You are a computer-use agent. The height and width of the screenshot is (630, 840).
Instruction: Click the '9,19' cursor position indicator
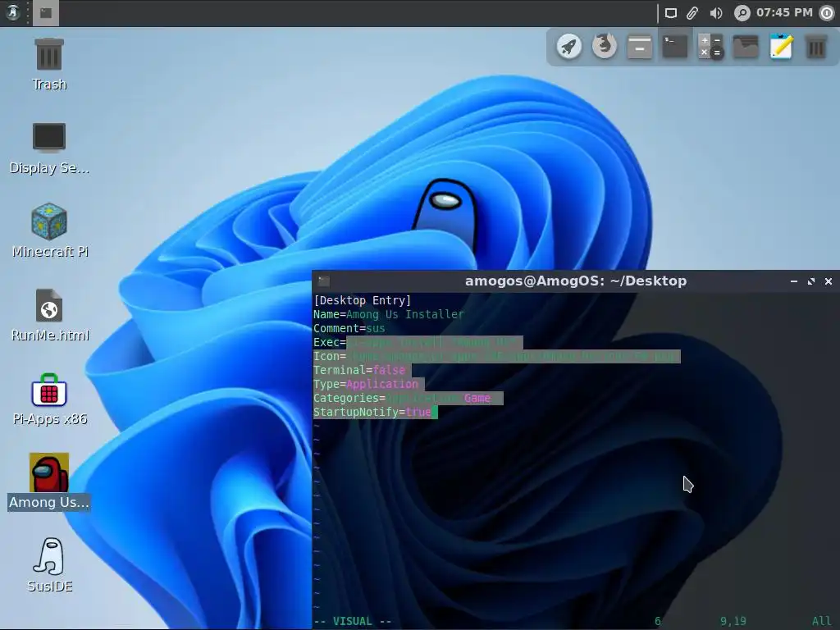(733, 622)
